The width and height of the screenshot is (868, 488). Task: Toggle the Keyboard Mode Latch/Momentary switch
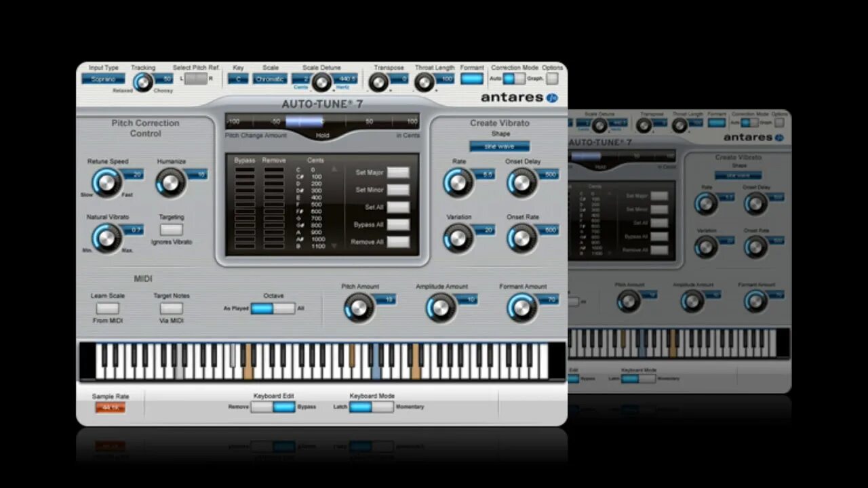[371, 407]
